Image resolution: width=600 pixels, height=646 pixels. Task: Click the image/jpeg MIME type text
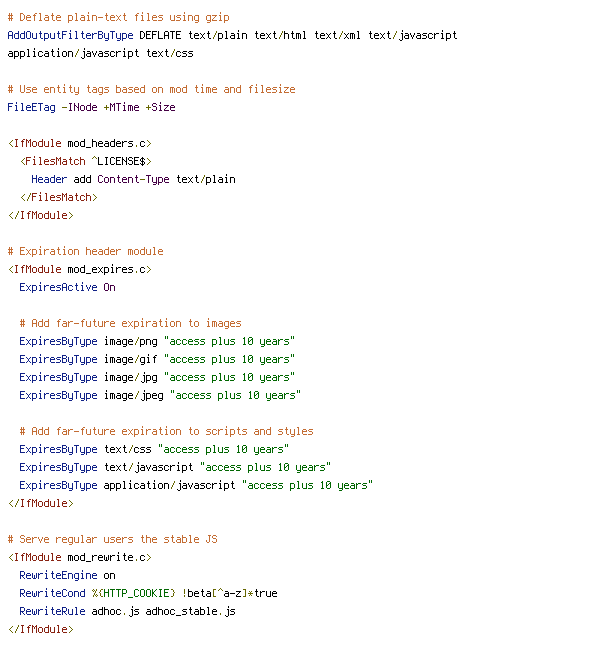coord(134,396)
